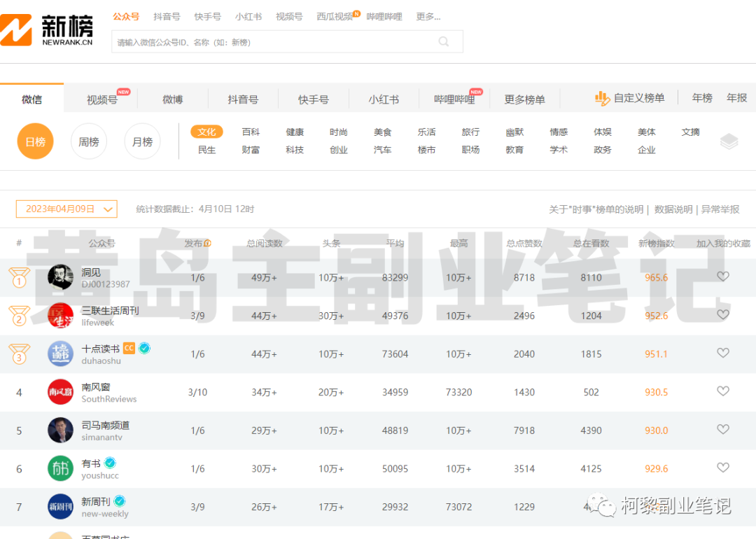The width and height of the screenshot is (756, 539).
Task: Click the custom ranking list icon
Action: tap(602, 99)
